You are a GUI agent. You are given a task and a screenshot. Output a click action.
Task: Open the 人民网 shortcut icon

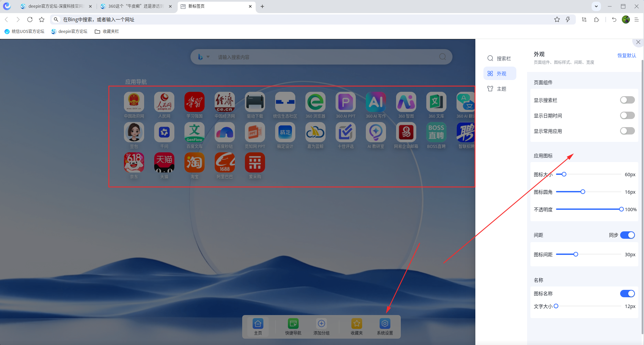point(164,102)
